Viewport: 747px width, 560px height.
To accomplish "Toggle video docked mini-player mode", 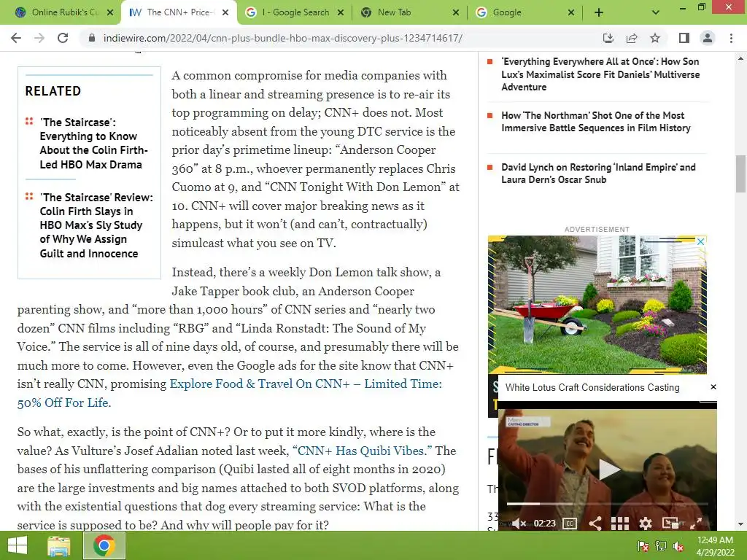I will (x=670, y=524).
